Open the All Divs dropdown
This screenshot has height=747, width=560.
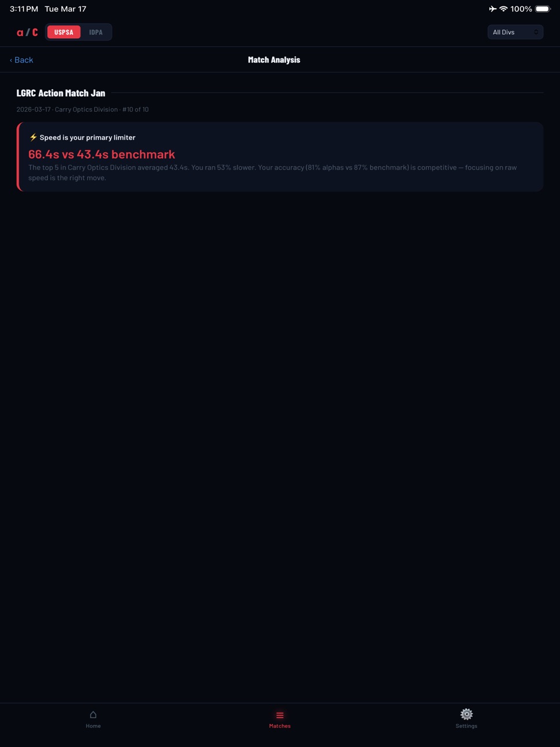point(515,32)
